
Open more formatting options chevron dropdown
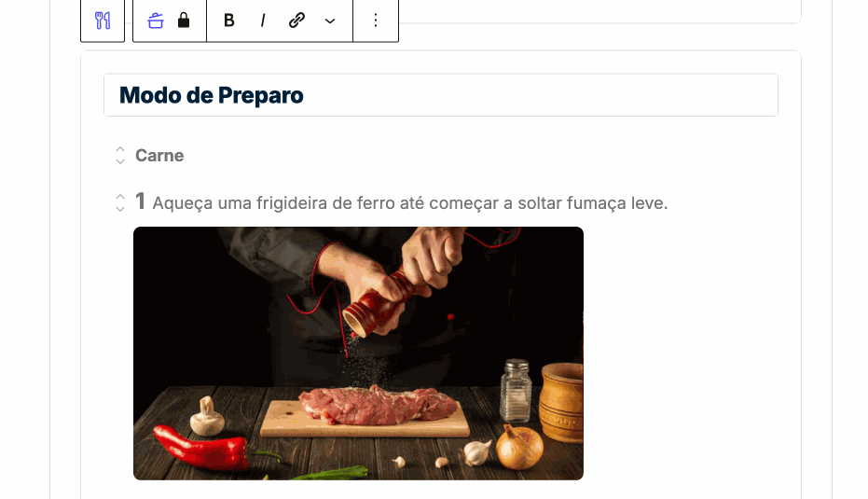330,21
